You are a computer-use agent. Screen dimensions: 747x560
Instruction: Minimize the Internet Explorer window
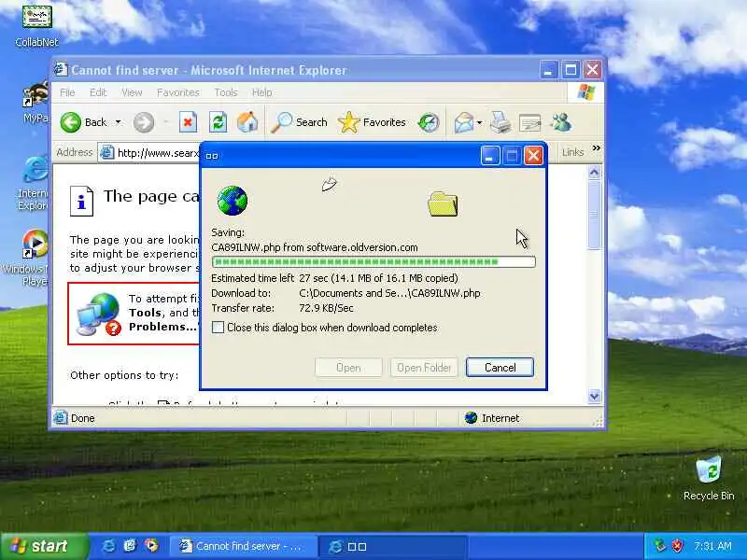click(x=548, y=71)
